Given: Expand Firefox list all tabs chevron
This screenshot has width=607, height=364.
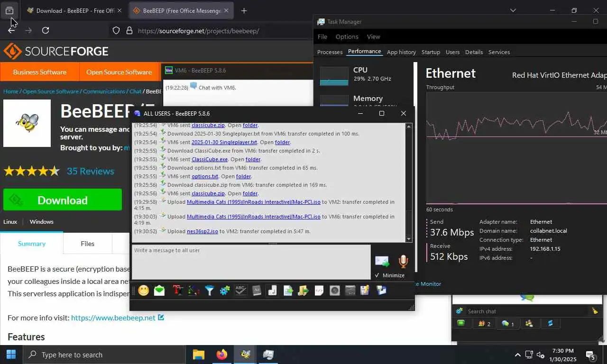Looking at the screenshot, I should tap(513, 10).
